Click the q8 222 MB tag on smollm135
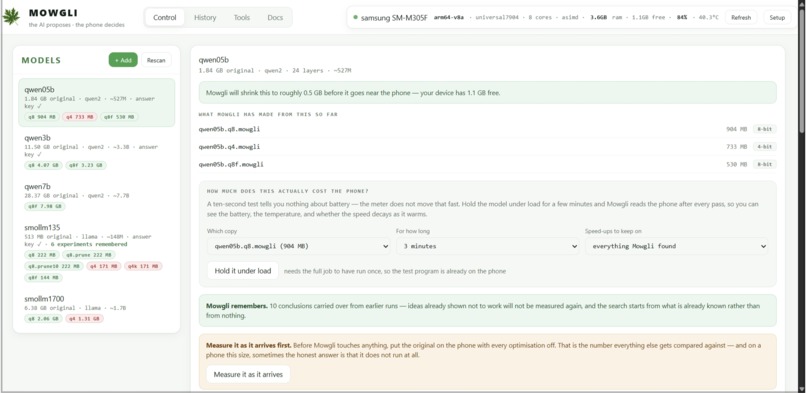The image size is (806, 393). click(x=42, y=255)
